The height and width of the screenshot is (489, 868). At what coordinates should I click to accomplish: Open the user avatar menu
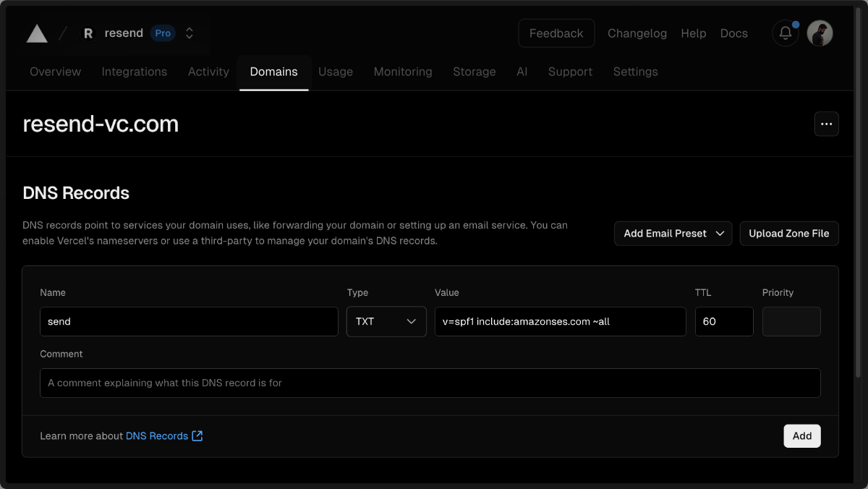[820, 33]
